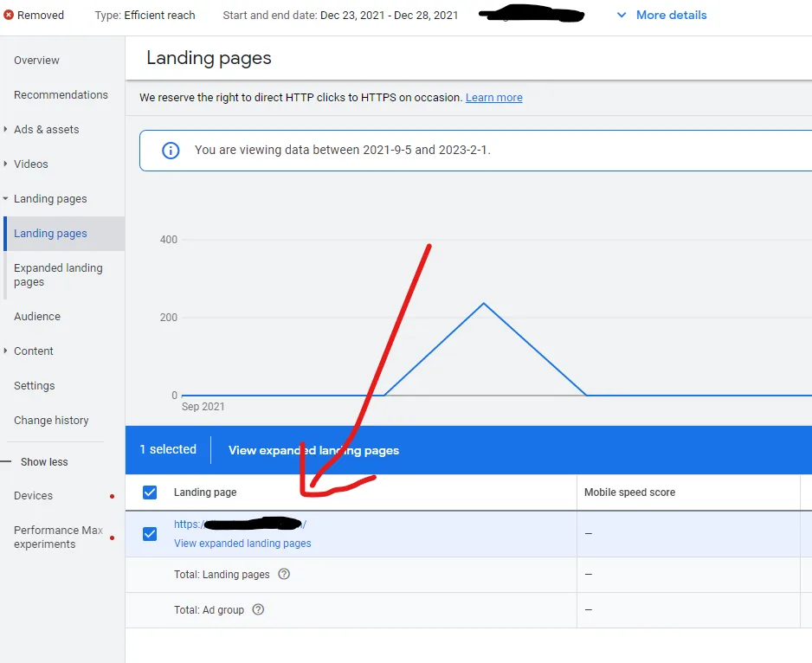
Task: Click View expanded landing pages under URL
Action: click(x=242, y=544)
